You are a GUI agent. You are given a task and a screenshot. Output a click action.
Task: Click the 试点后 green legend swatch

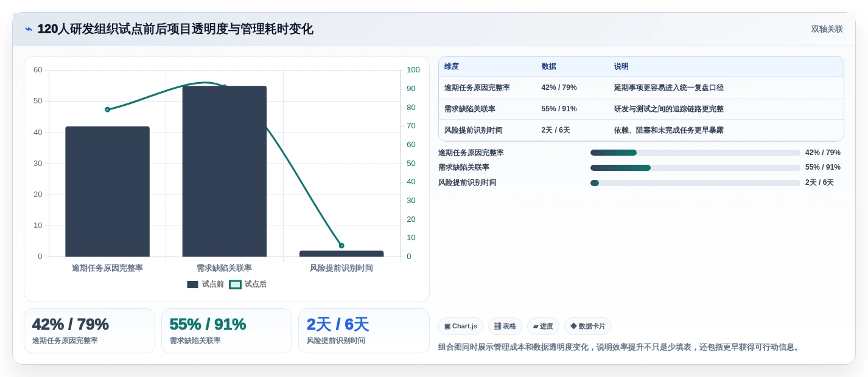point(235,285)
